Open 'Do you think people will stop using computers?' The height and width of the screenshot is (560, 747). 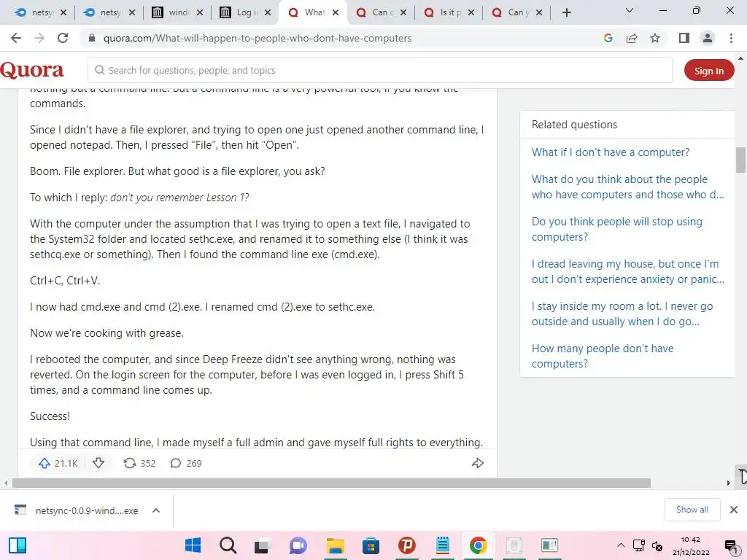(x=617, y=229)
